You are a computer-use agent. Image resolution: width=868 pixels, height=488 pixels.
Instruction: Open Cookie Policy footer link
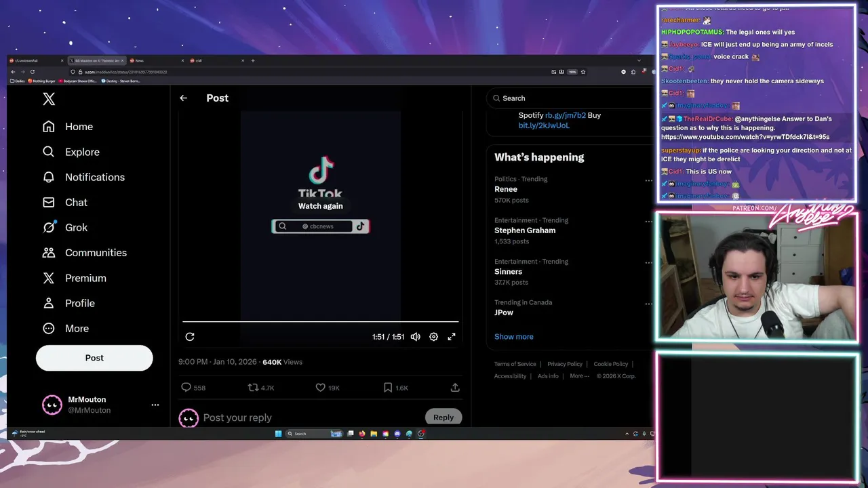(611, 364)
